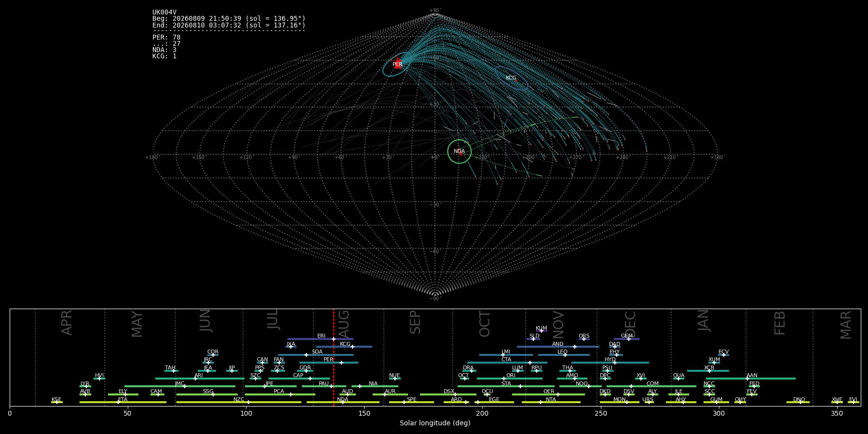Click the End: 20260810 03:07:32 timestamp line
868x434 pixels.
pyautogui.click(x=229, y=25)
